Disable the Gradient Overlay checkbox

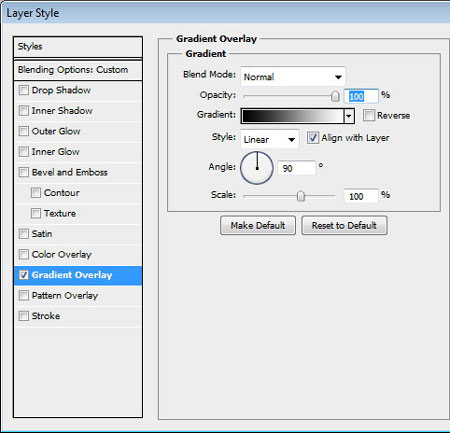coord(24,275)
